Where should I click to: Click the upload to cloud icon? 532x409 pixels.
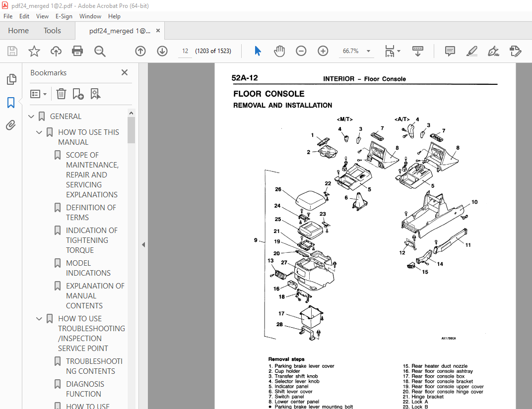(x=56, y=51)
